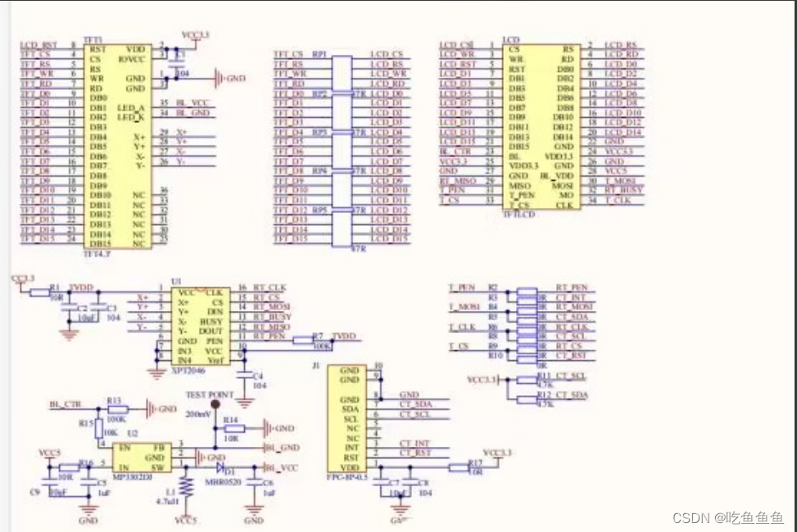Viewport: 797px width, 532px height.
Task: Click the TFT1 display connector symbol
Action: pyautogui.click(x=119, y=143)
